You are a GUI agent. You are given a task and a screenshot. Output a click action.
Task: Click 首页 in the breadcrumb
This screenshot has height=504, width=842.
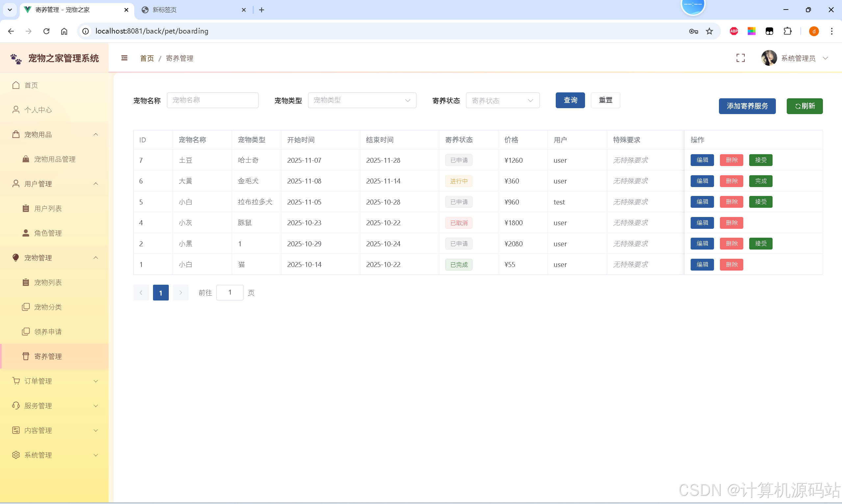click(x=147, y=59)
